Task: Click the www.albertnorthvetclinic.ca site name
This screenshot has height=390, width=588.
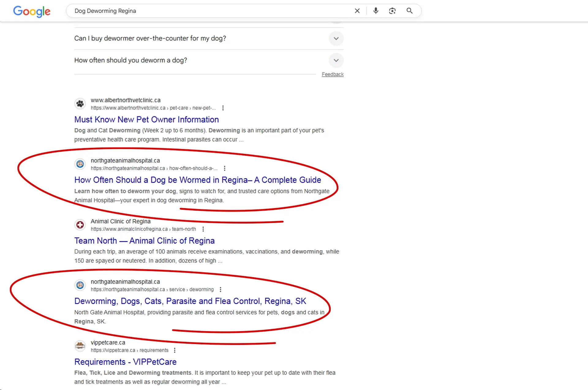Action: point(126,100)
